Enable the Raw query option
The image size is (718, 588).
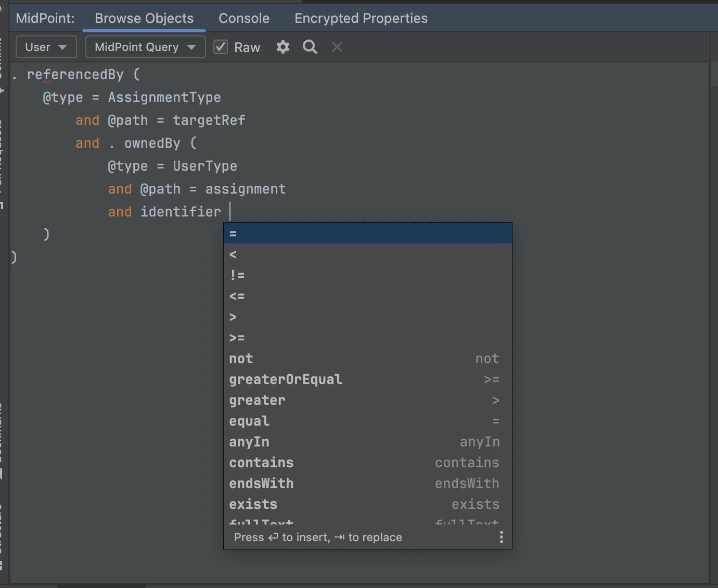pyautogui.click(x=221, y=47)
